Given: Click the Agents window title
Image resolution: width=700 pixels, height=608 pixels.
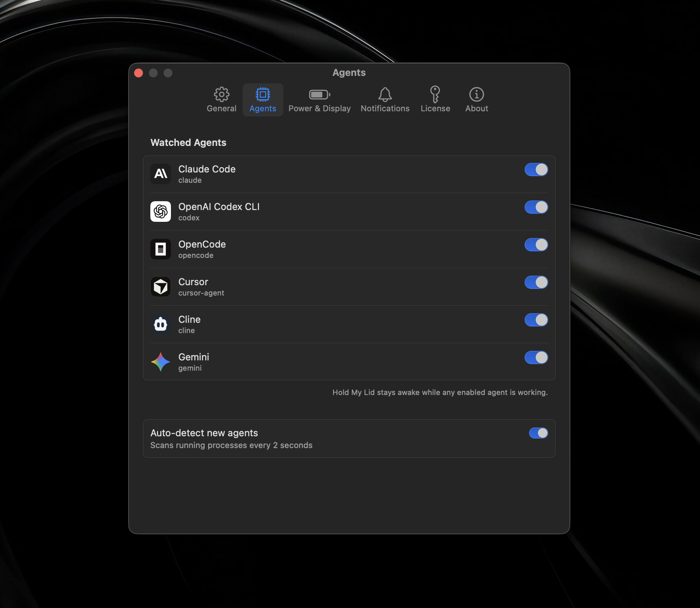Looking at the screenshot, I should 349,73.
